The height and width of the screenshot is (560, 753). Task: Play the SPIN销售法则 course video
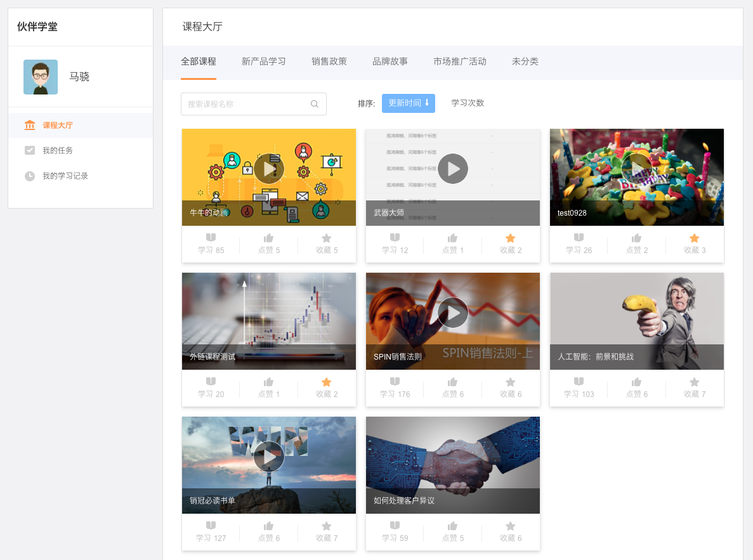pyautogui.click(x=453, y=313)
